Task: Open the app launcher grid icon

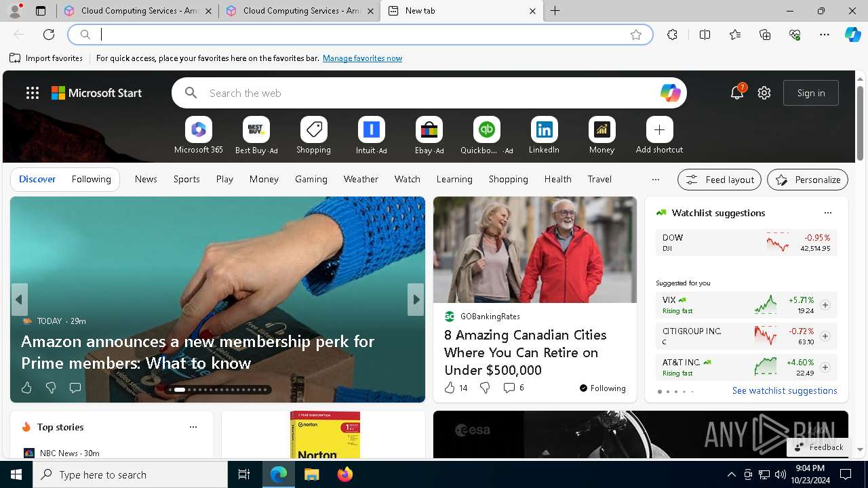Action: (33, 93)
